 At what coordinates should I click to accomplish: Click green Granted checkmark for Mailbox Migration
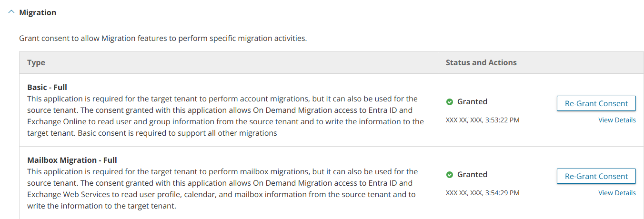pyautogui.click(x=449, y=175)
